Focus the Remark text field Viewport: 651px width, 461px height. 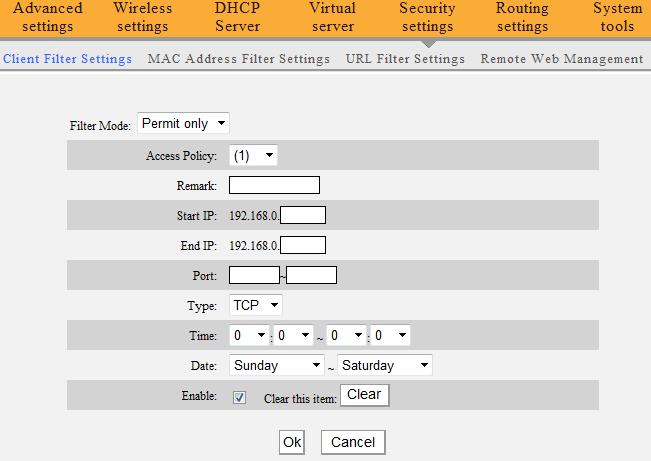click(x=274, y=185)
